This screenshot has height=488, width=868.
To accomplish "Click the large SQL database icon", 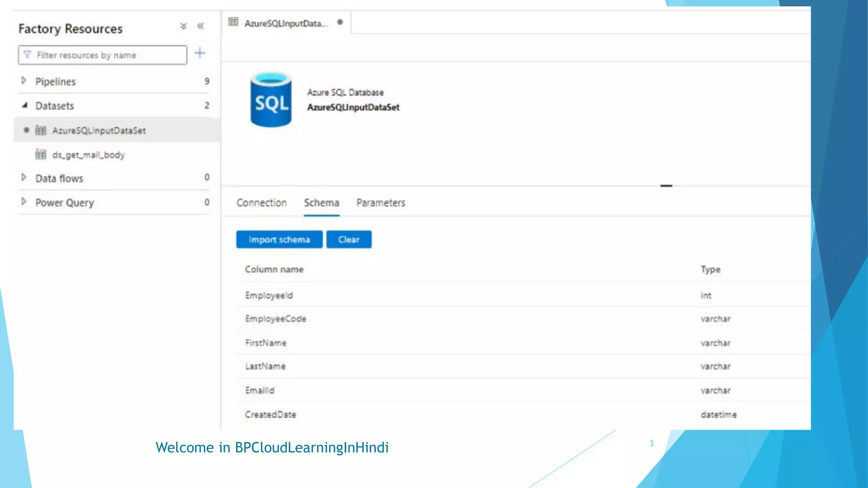I will 271,100.
